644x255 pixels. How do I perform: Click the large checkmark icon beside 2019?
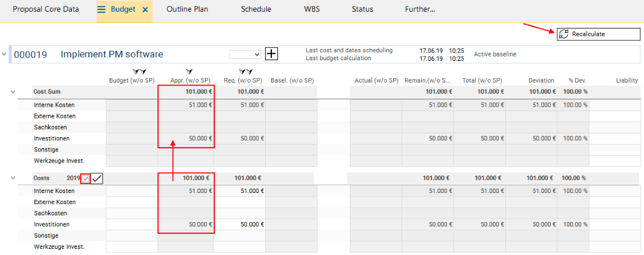point(97,178)
